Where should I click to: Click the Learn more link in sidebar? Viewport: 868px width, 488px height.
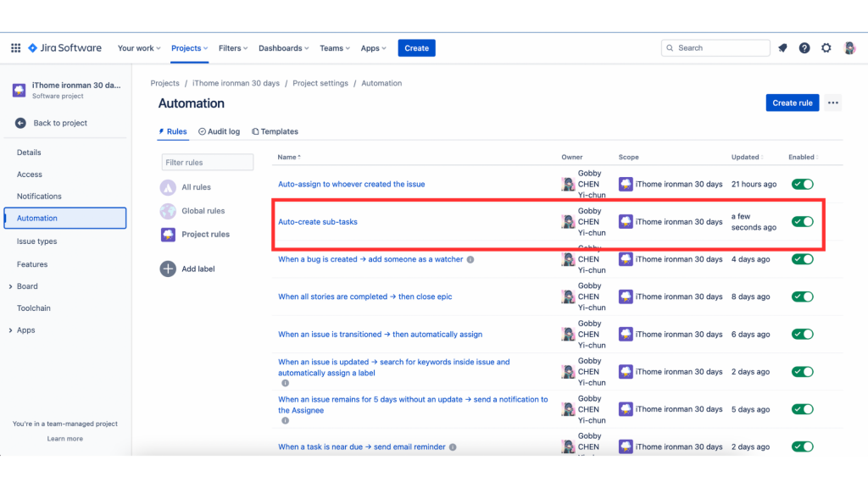point(64,439)
